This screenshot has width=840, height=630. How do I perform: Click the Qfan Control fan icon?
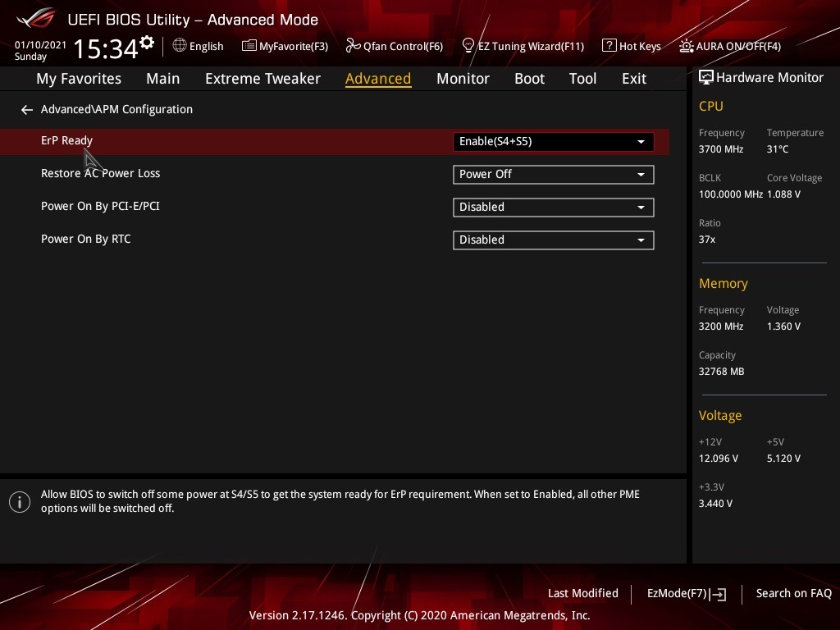click(353, 46)
